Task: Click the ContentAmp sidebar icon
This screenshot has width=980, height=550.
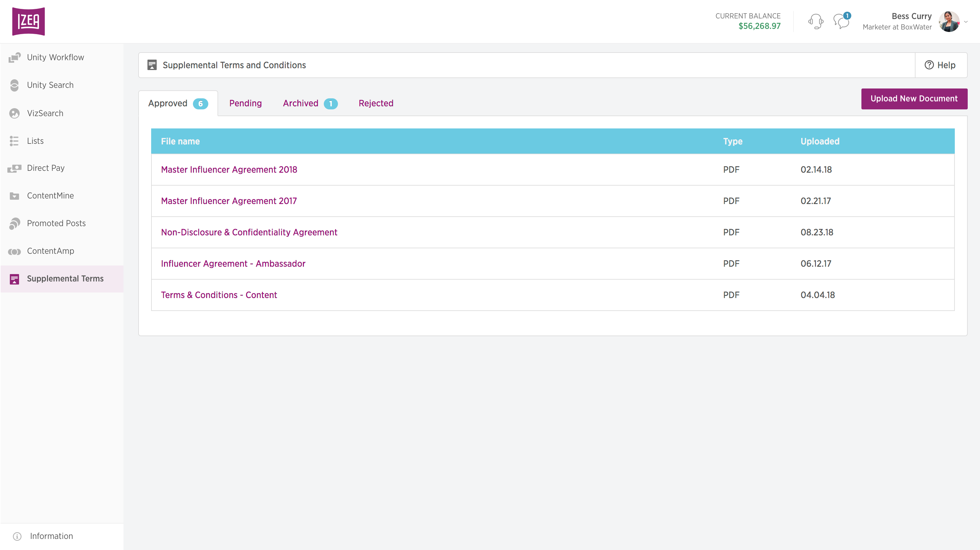Action: coord(14,251)
